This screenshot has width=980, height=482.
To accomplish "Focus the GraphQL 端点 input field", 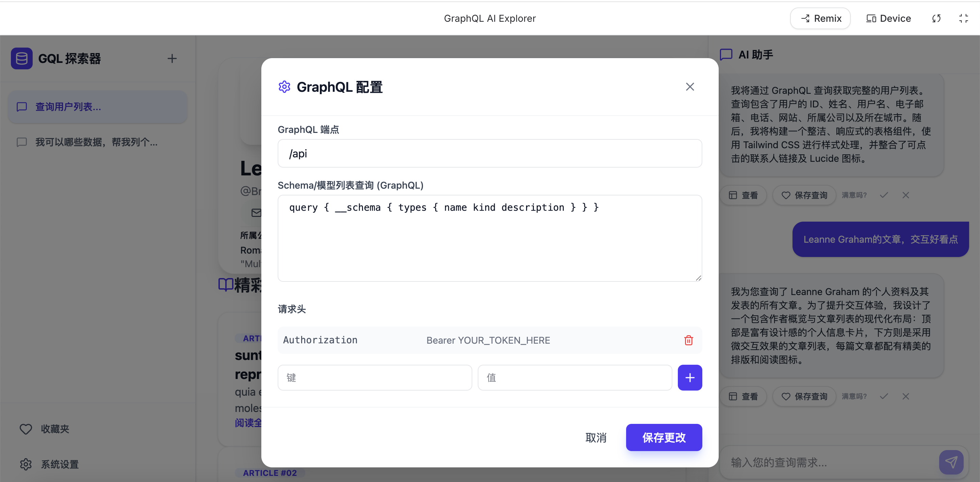I will point(489,154).
